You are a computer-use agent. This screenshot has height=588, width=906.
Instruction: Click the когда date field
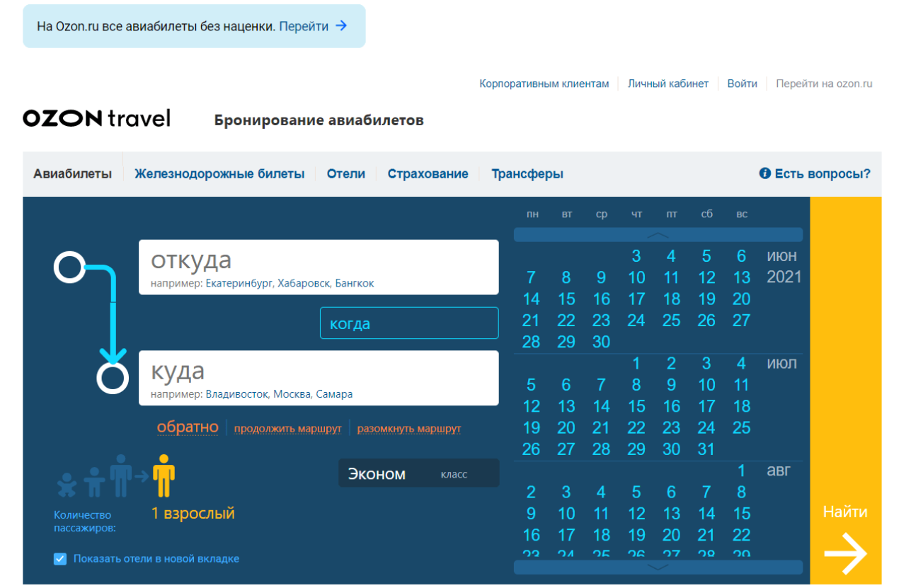click(409, 323)
